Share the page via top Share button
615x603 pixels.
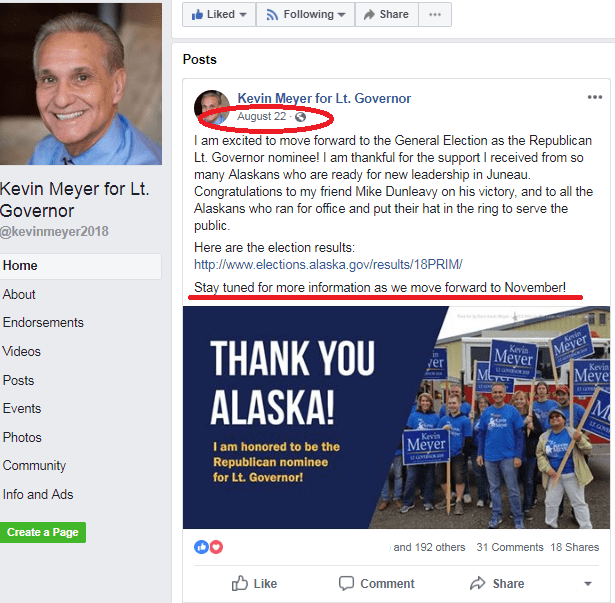click(x=386, y=15)
